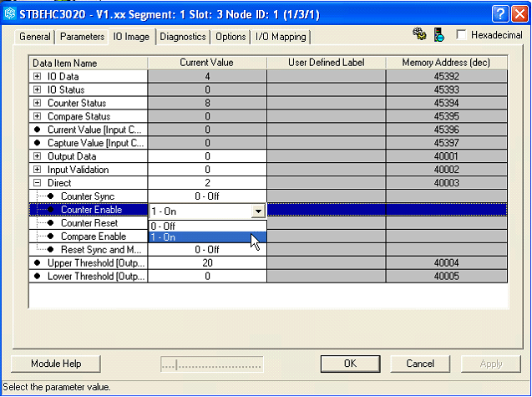Screen dimensions: 532x397
Task: Open the Options tab
Action: click(x=231, y=37)
